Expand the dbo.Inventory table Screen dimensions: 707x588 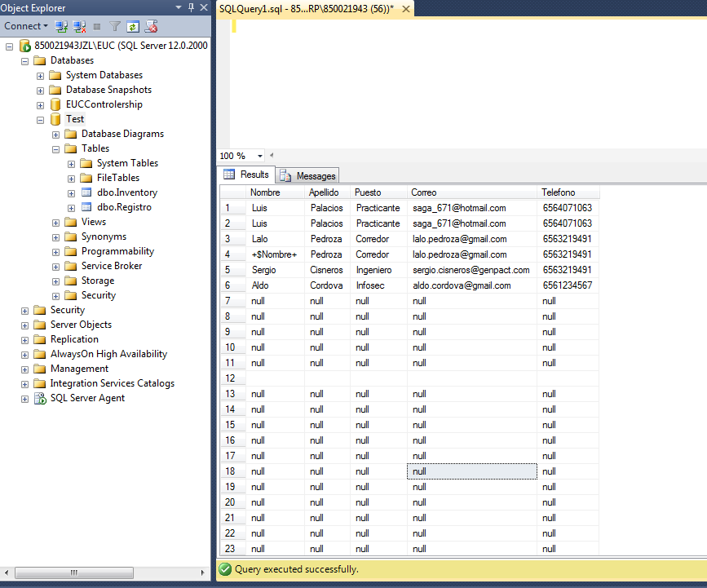pos(71,193)
